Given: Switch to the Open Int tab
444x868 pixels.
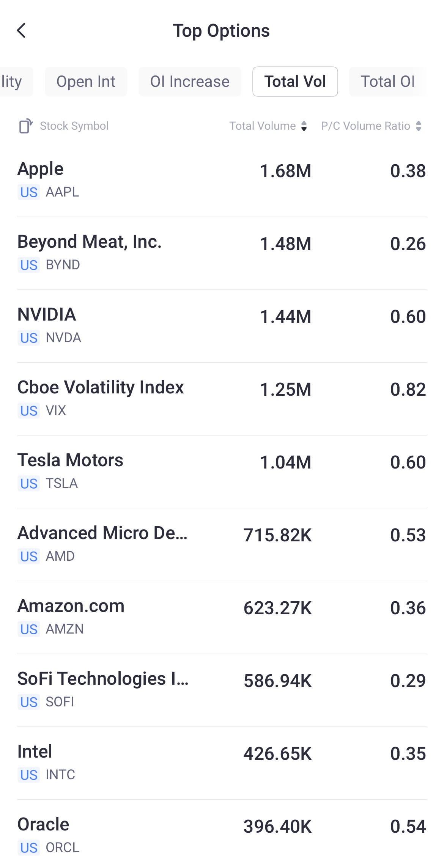Looking at the screenshot, I should [86, 82].
